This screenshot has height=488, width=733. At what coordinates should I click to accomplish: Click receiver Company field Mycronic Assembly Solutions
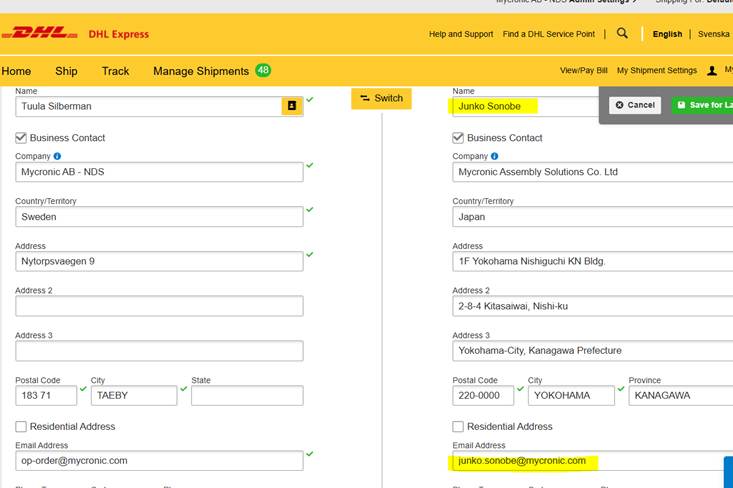click(x=593, y=172)
